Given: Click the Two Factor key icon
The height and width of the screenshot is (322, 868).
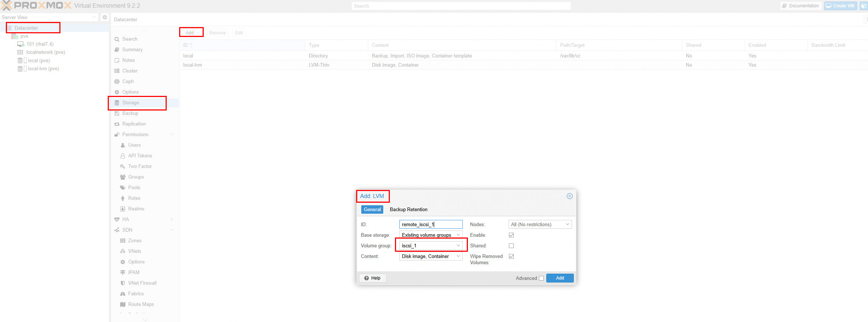Looking at the screenshot, I should (123, 166).
